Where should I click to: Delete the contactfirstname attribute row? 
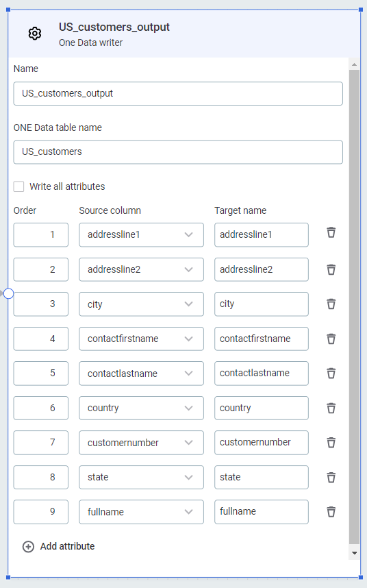pos(331,339)
